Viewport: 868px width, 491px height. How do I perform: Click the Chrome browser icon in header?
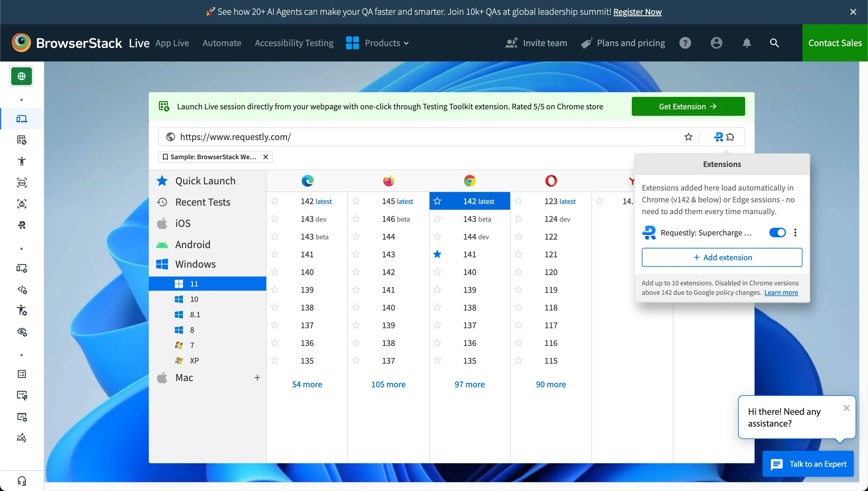pyautogui.click(x=469, y=181)
